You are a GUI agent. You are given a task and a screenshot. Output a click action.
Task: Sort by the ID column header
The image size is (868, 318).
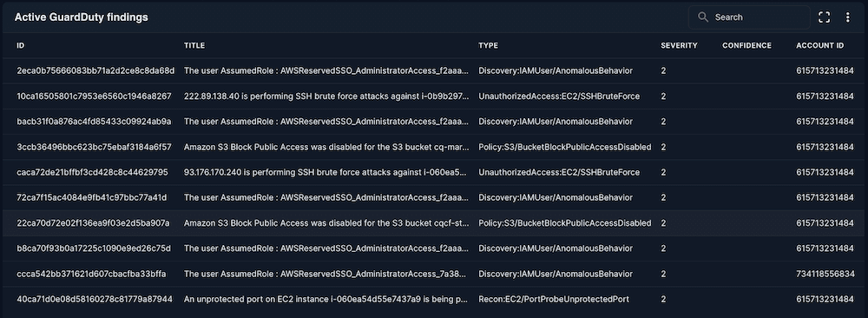coord(21,45)
